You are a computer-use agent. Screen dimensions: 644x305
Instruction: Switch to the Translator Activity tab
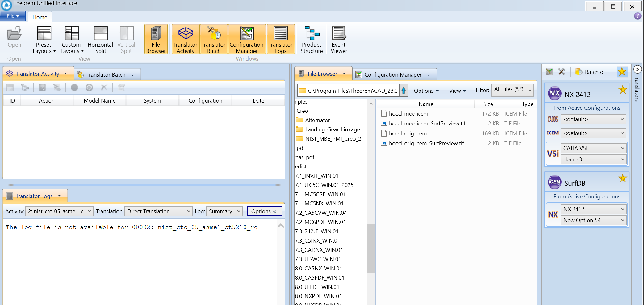pos(37,74)
